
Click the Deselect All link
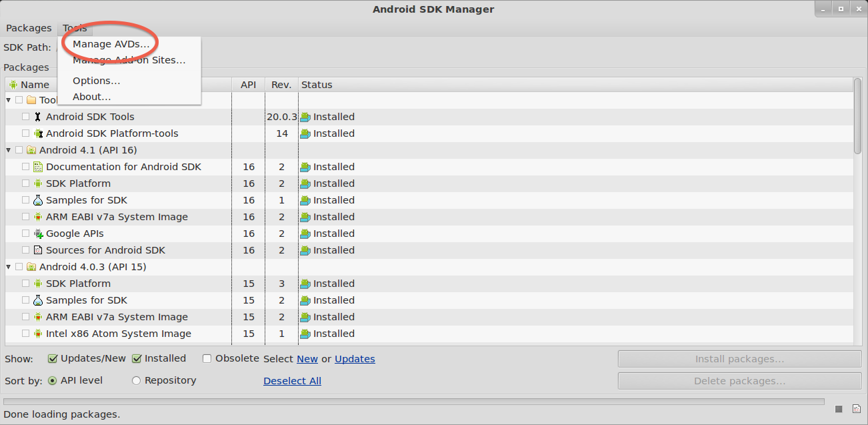coord(292,381)
